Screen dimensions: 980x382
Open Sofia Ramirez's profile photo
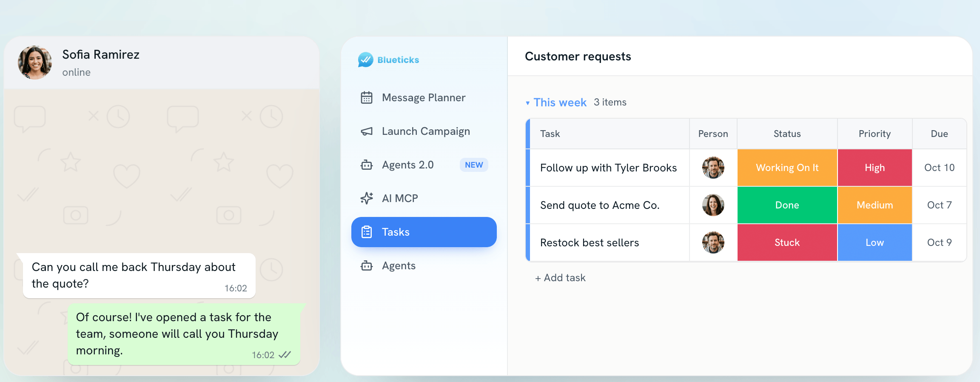click(35, 63)
